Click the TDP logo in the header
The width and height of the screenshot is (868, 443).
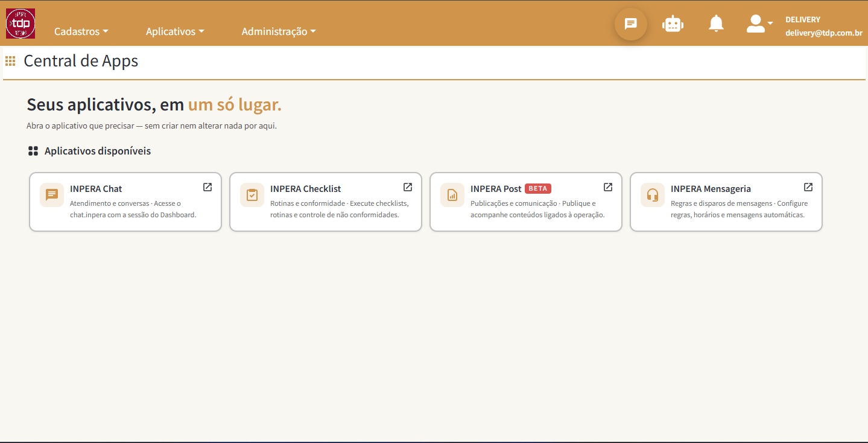[21, 24]
